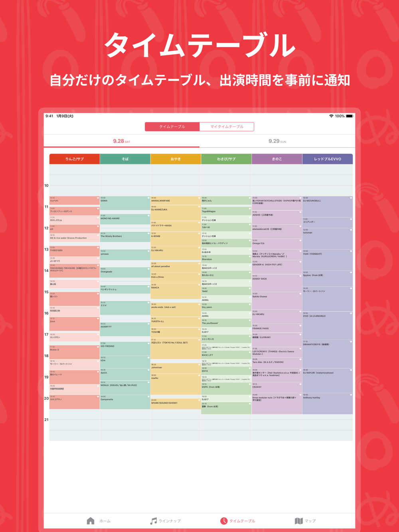Screen dimensions: 399x532
Task: Open the マップ tab label
Action: pyautogui.click(x=310, y=521)
